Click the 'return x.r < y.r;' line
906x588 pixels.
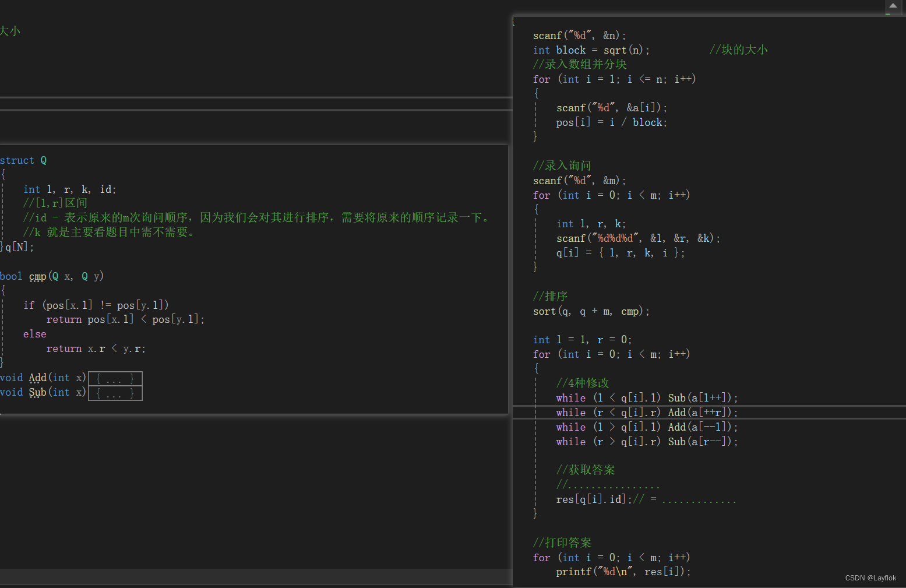96,348
